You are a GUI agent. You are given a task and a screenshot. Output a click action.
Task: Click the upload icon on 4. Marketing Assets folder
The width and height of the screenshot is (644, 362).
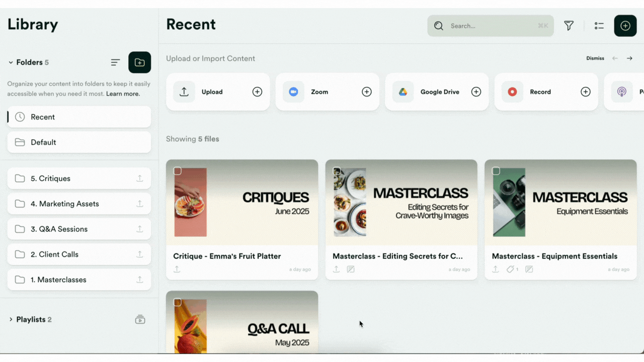tap(140, 204)
